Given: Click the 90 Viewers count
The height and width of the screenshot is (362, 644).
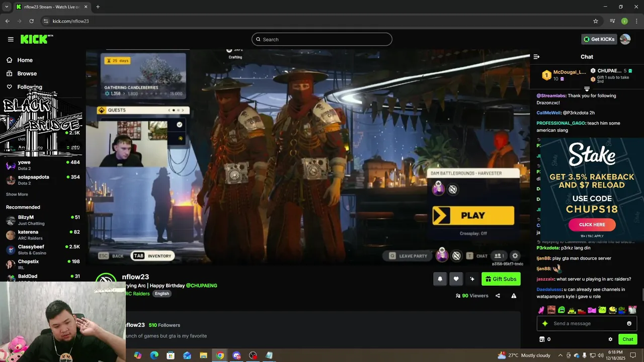Looking at the screenshot, I should 472,296.
